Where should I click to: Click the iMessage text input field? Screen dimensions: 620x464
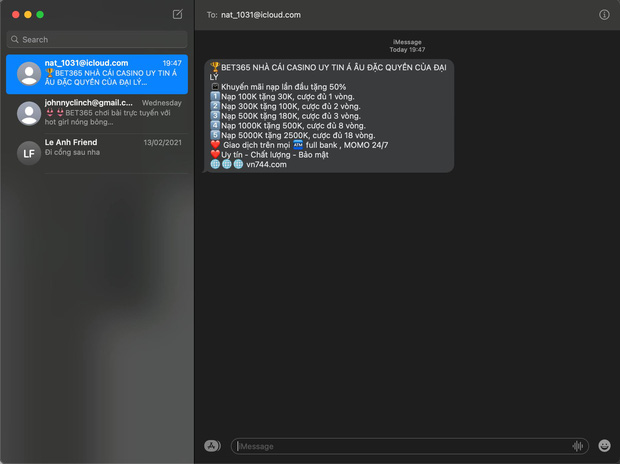400,446
